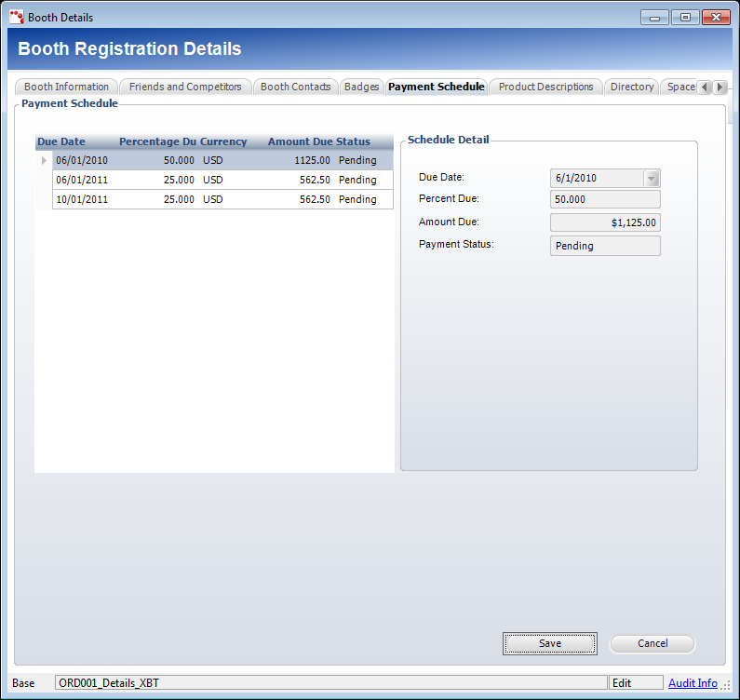740x700 pixels.
Task: Sort by the Due Date column header
Action: click(x=61, y=141)
